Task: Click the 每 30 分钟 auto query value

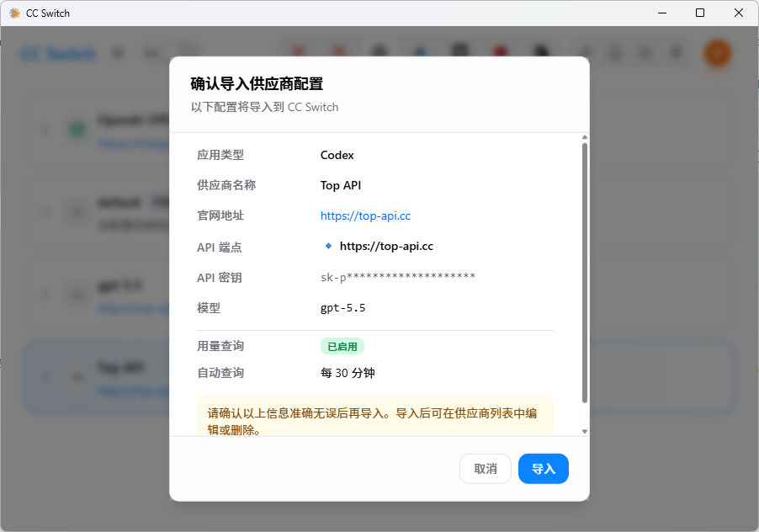Action: coord(348,373)
